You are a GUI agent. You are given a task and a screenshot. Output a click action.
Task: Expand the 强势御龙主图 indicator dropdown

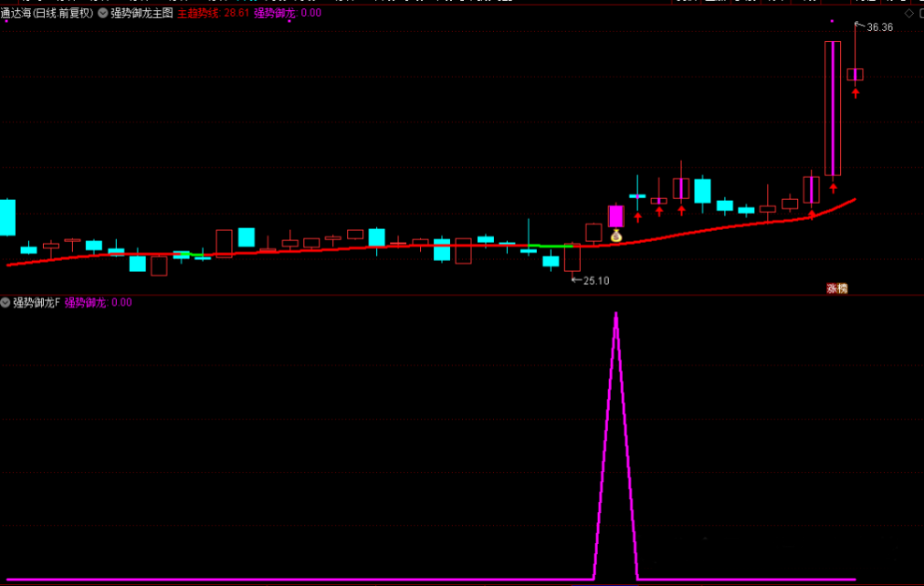103,14
